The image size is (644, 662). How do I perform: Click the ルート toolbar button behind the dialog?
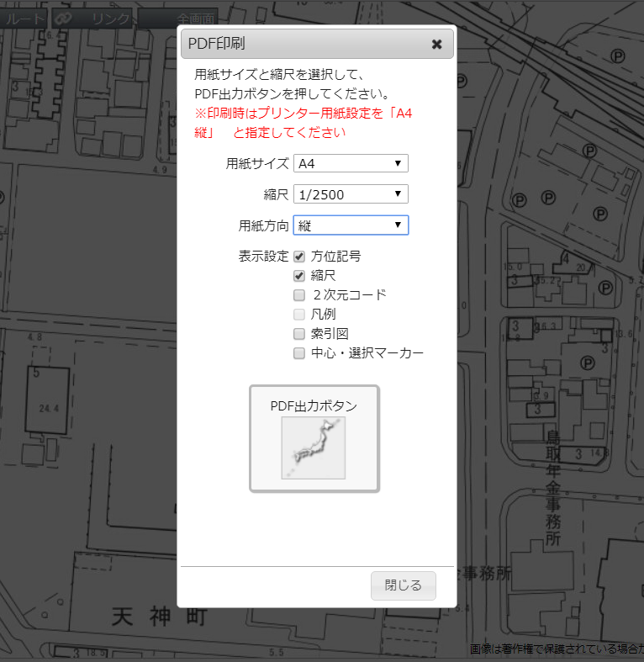click(x=24, y=19)
